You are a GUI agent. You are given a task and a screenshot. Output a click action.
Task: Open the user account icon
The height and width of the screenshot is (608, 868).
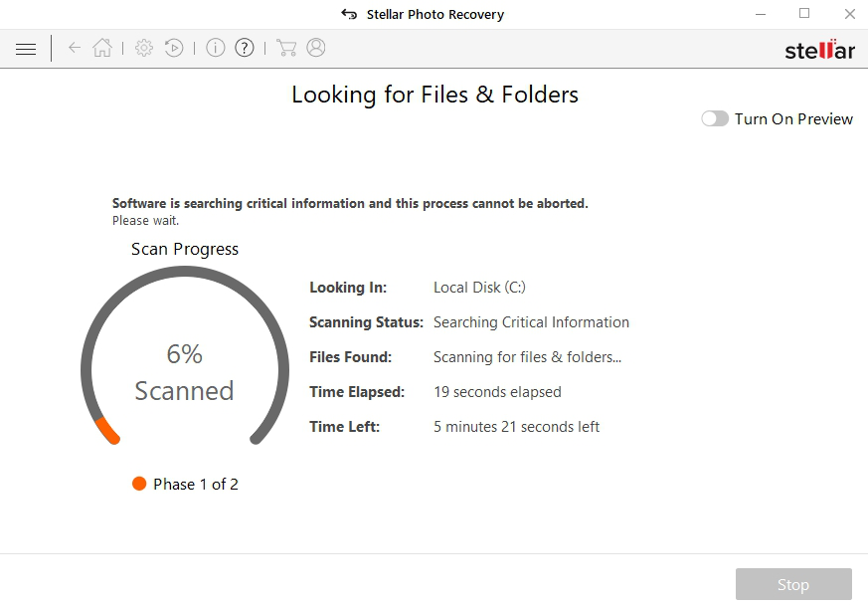316,48
